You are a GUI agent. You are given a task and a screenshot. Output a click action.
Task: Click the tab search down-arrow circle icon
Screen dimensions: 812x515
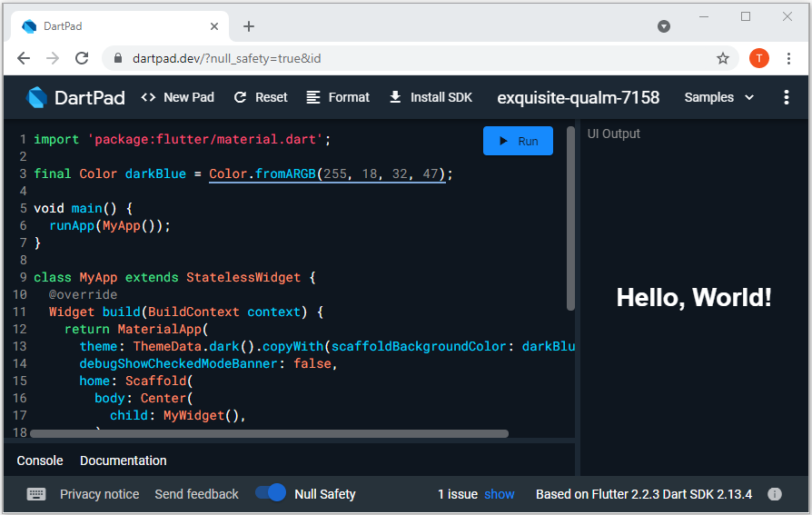pyautogui.click(x=663, y=26)
